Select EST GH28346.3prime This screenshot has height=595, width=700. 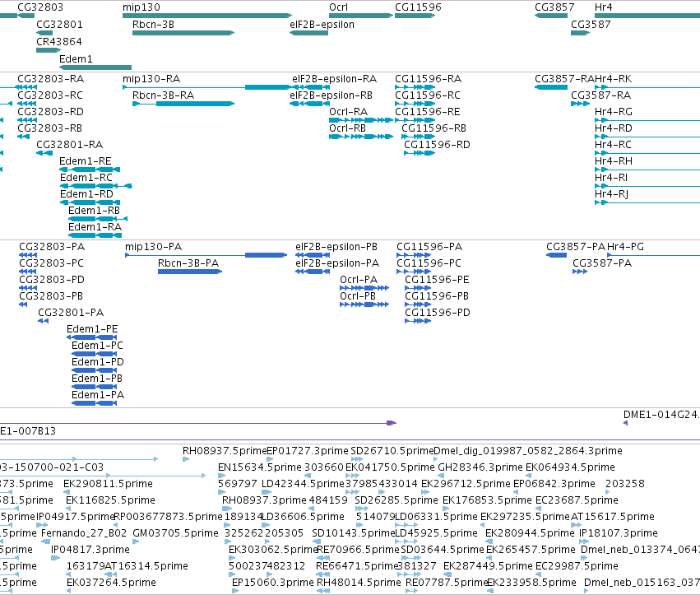click(480, 467)
